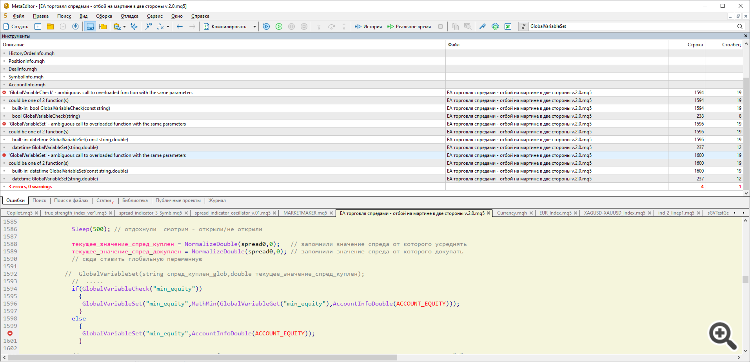Open the Поиск menu
Viewport: 750px width, 362px height.
pos(64,16)
